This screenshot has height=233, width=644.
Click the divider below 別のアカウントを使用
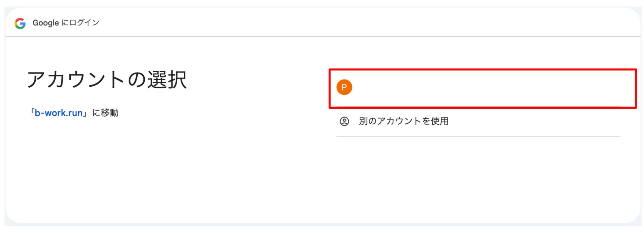pos(478,136)
